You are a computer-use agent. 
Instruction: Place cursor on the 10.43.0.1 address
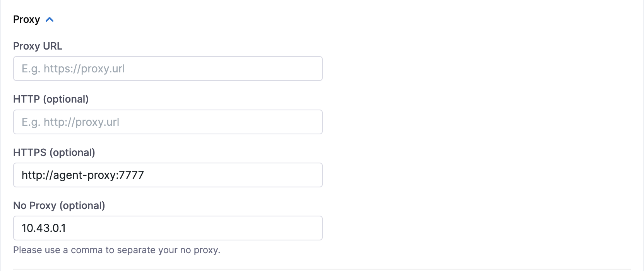pos(44,228)
